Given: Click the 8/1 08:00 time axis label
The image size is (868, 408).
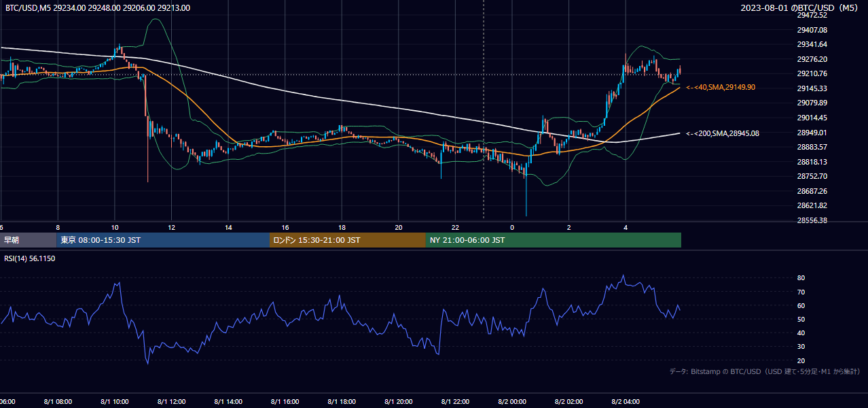Looking at the screenshot, I should [x=58, y=402].
